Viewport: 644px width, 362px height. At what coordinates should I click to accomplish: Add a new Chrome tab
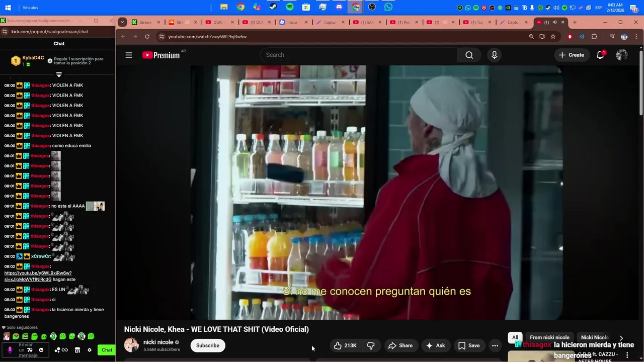point(575,22)
